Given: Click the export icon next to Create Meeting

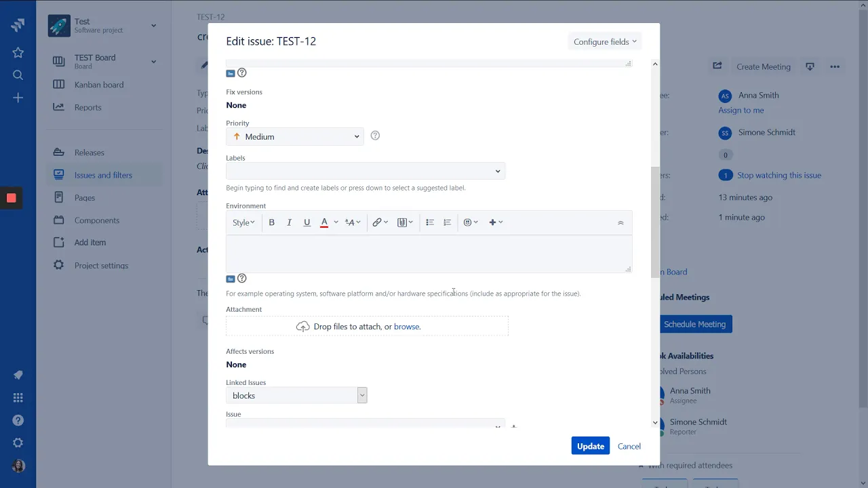Looking at the screenshot, I should (810, 66).
